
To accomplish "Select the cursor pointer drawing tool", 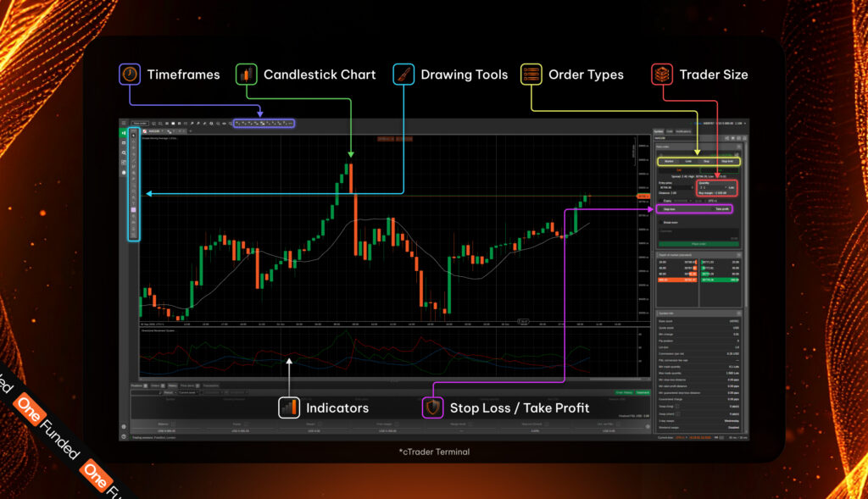I will [x=133, y=135].
